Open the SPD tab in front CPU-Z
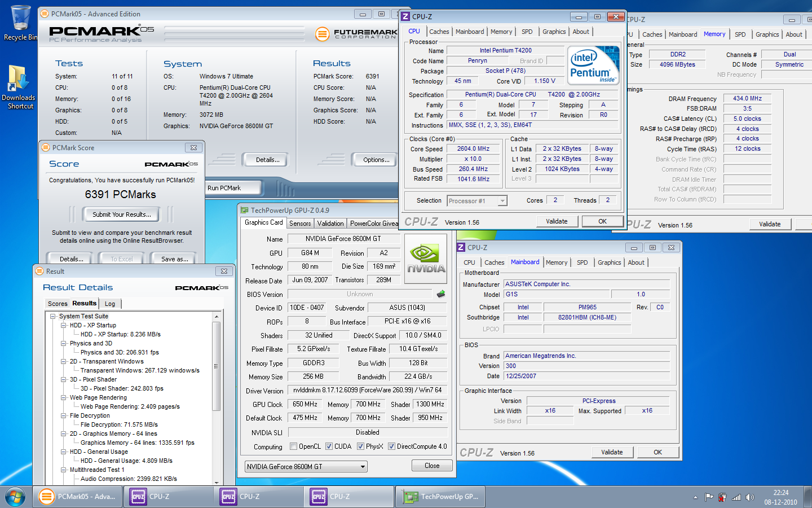 pos(527,32)
